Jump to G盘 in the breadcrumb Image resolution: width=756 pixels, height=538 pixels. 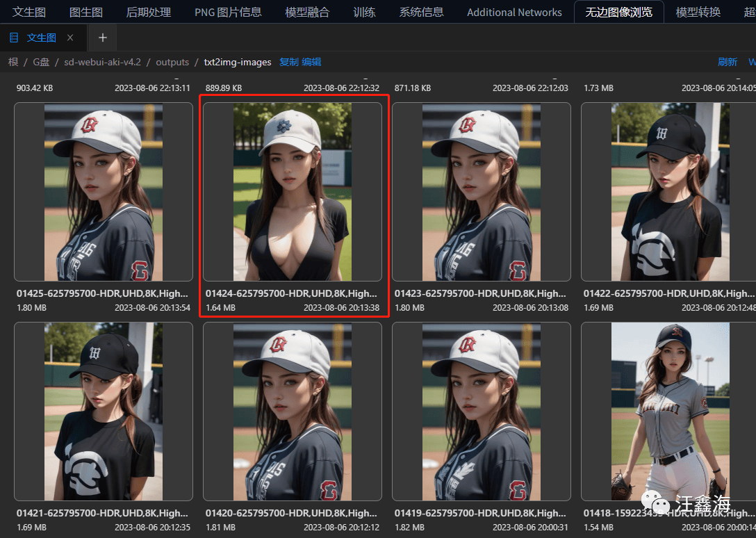point(41,62)
